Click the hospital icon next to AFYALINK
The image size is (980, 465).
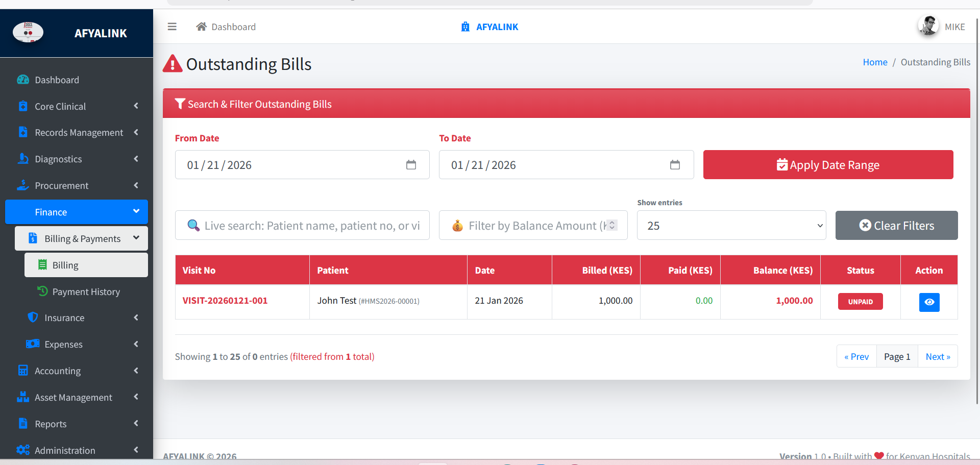point(465,27)
